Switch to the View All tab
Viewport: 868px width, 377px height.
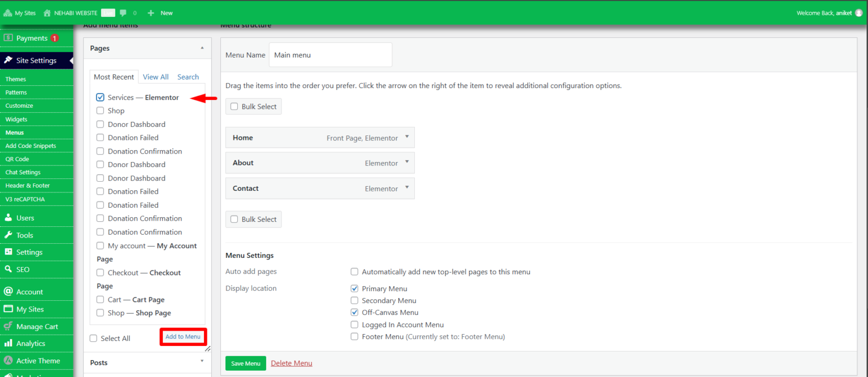tap(155, 77)
